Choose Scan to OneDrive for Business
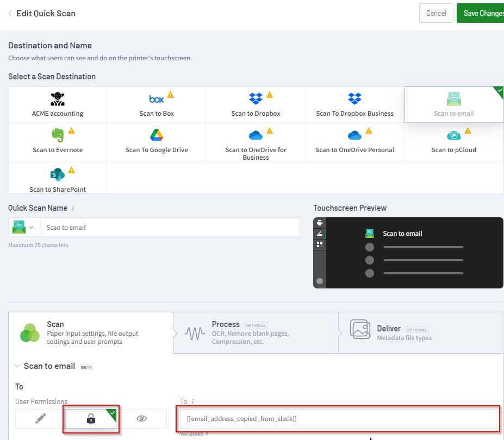This screenshot has width=504, height=440. click(x=256, y=142)
